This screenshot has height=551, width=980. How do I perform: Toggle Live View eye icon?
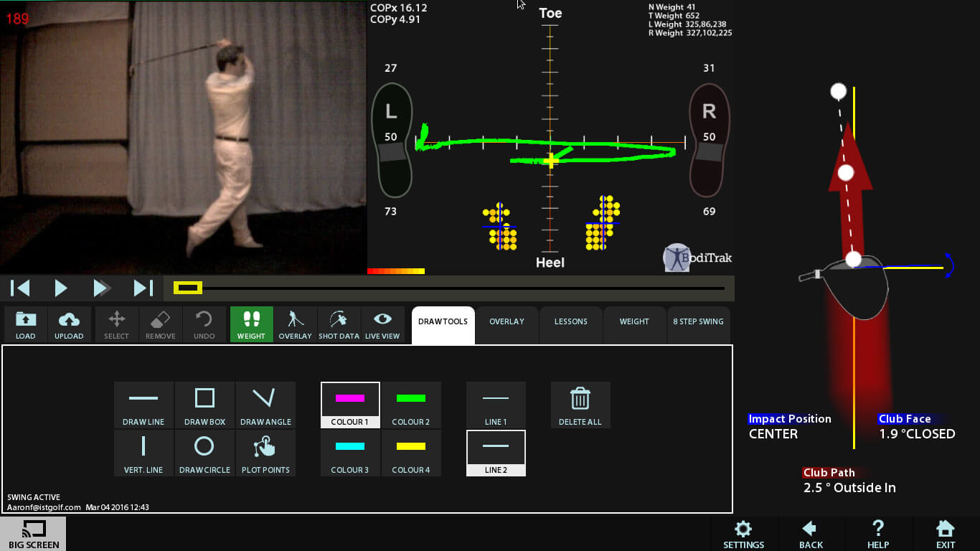click(382, 325)
